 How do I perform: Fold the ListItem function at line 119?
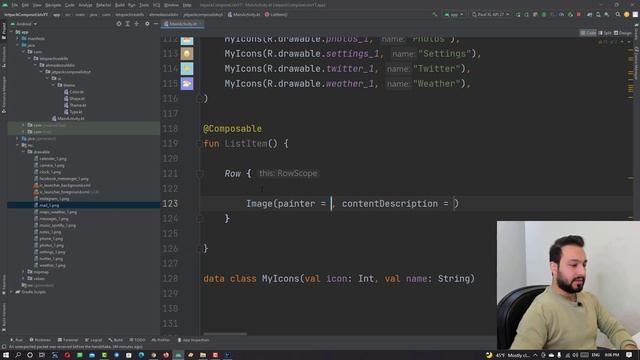coord(200,144)
